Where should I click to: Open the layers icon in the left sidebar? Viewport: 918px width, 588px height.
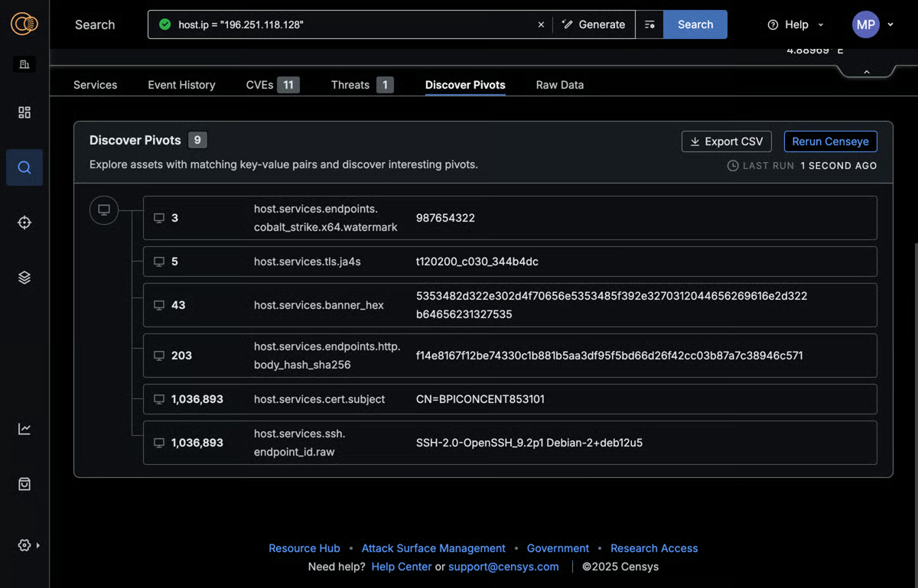(x=24, y=278)
